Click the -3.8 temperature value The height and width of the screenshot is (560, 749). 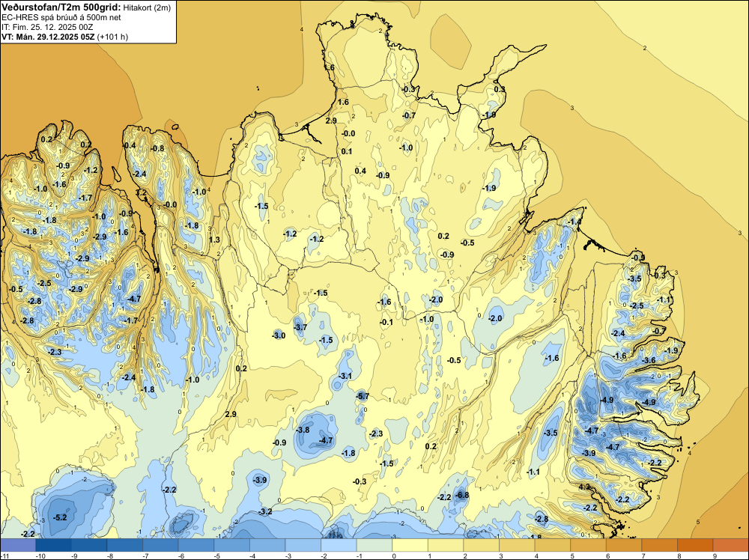[x=303, y=430]
